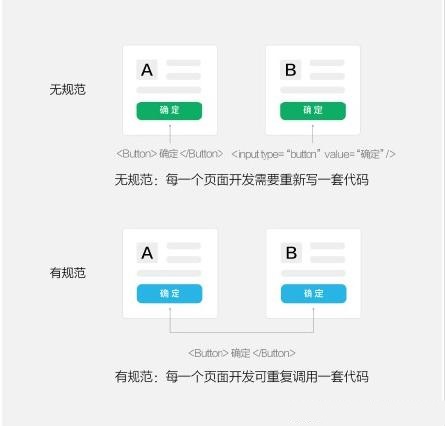Viewport: 445px width, 426px height.
Task: Click the caption 有规范：每一个页面开发可重复调用一套代码
Action: click(x=242, y=377)
